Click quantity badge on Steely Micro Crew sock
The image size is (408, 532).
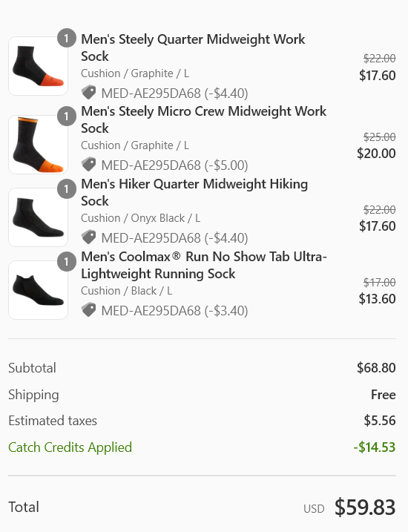tap(67, 116)
